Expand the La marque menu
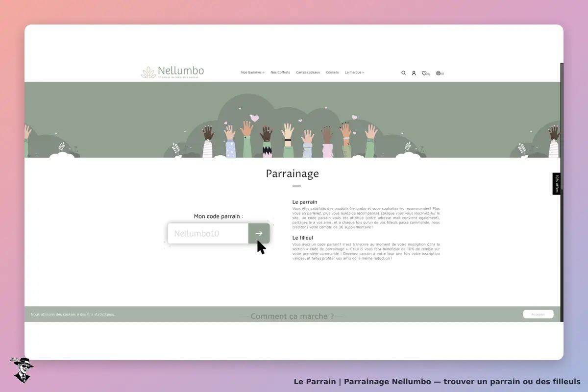 (x=354, y=73)
